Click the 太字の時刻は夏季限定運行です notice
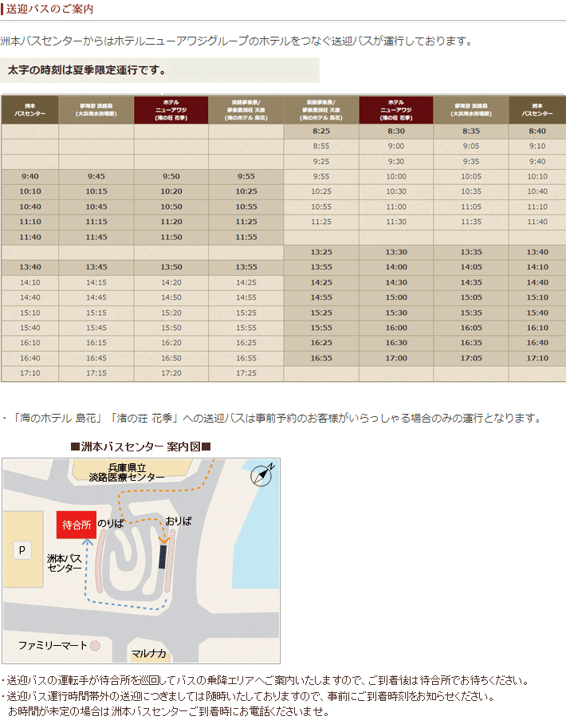 point(87,70)
